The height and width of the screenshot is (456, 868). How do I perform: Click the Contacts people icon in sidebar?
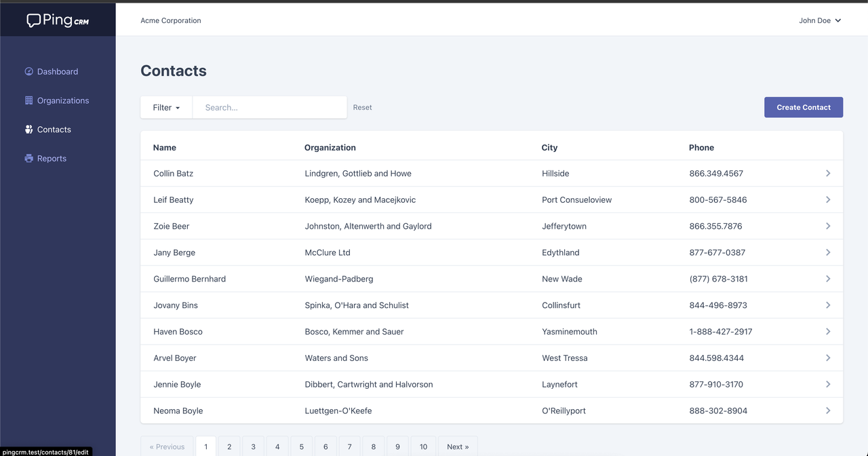pyautogui.click(x=28, y=130)
